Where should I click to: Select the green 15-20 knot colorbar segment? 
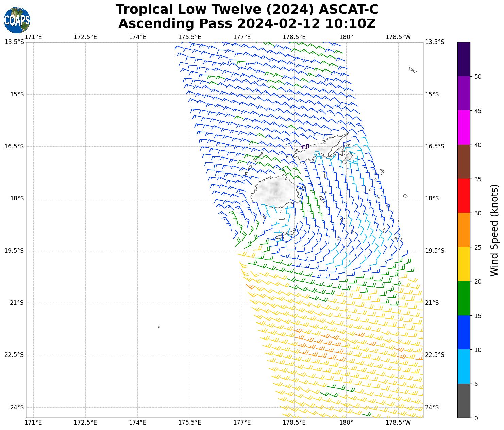464,298
